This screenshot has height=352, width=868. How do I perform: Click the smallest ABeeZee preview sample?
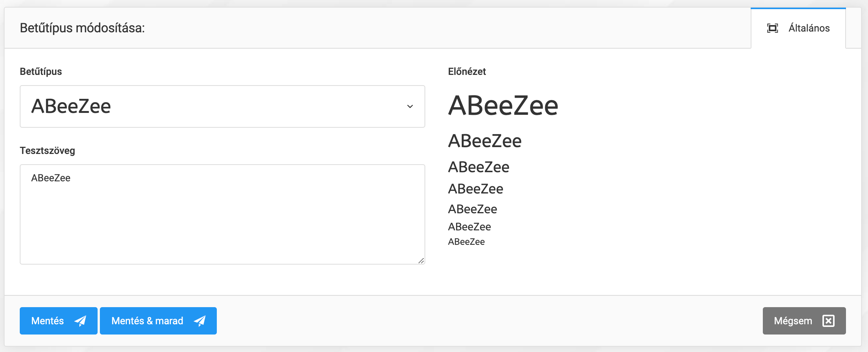click(x=466, y=242)
